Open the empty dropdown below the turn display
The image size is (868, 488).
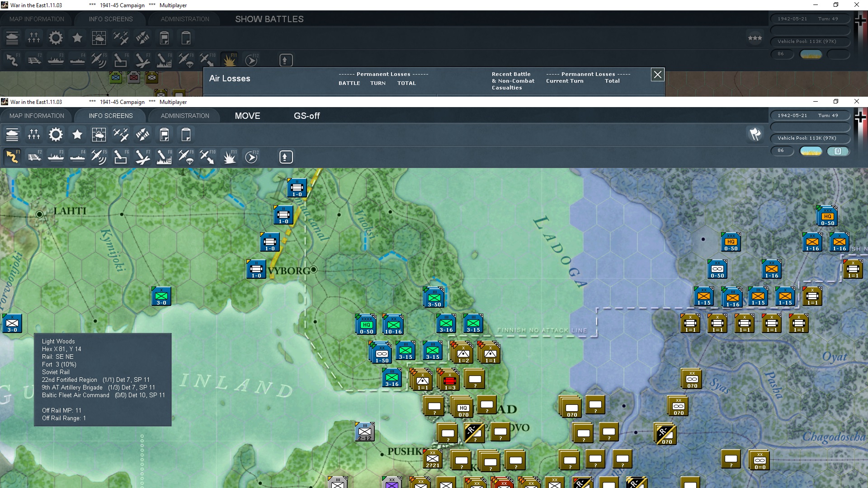pos(811,127)
